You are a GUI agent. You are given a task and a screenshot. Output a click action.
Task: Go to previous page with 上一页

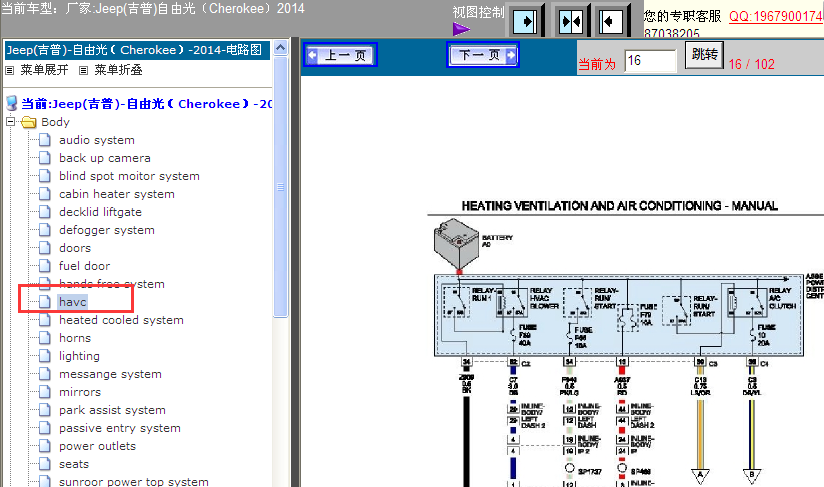click(340, 56)
